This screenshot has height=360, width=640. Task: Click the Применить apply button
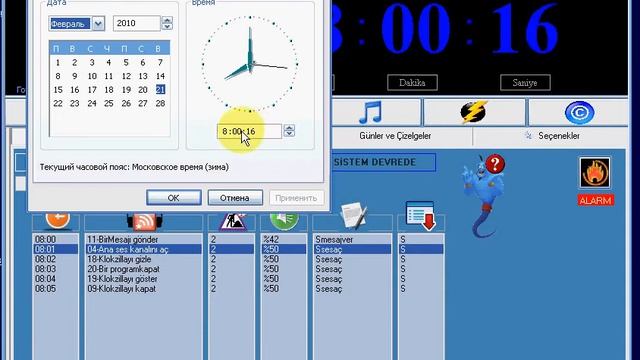pyautogui.click(x=296, y=198)
